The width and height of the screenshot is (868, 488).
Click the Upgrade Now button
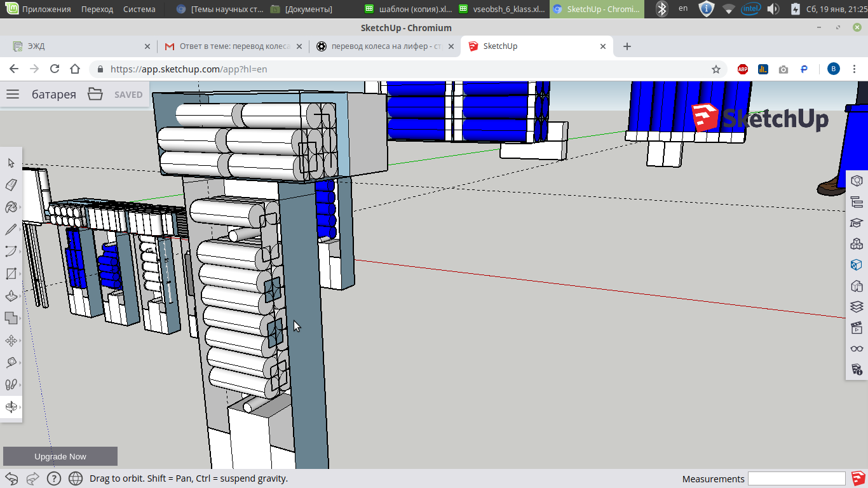pyautogui.click(x=60, y=456)
